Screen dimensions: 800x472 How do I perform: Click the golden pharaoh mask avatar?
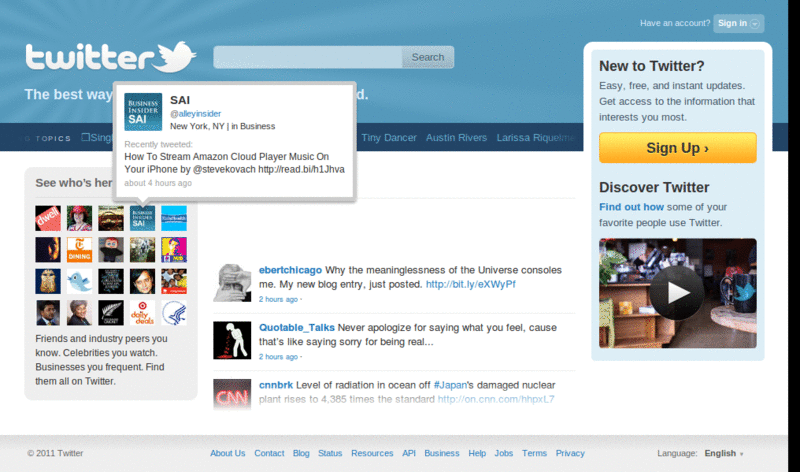click(x=48, y=282)
